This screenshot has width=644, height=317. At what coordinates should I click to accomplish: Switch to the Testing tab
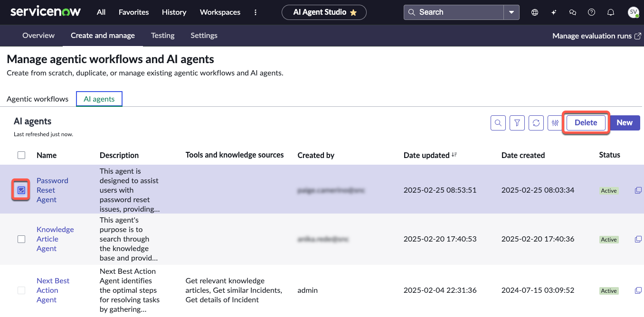pos(162,36)
